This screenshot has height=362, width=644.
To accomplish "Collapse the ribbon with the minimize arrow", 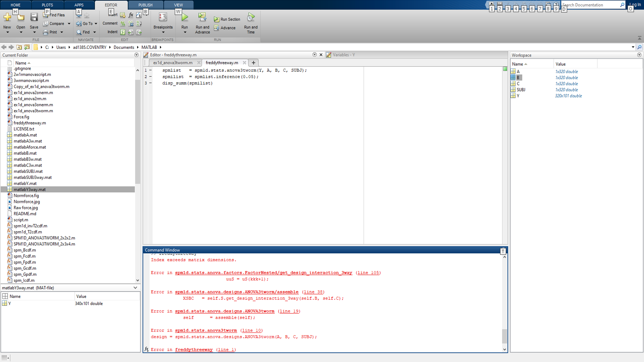I will (639, 38).
